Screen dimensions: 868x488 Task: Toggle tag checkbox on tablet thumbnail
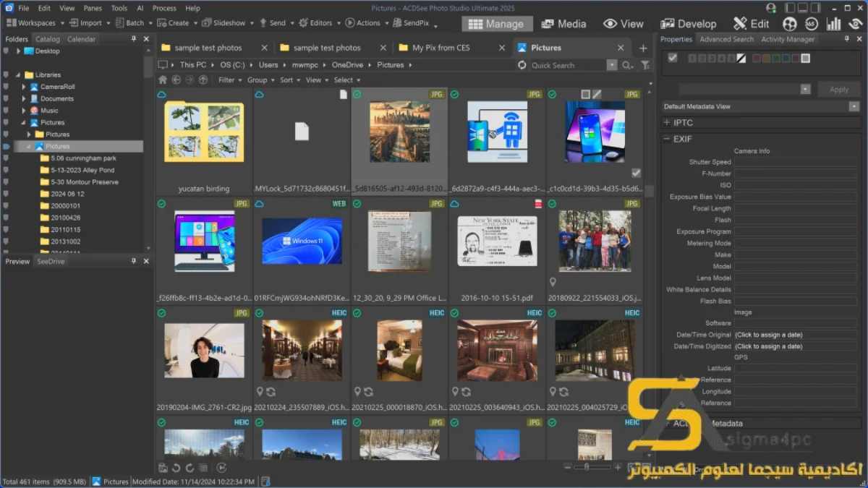pyautogui.click(x=636, y=173)
